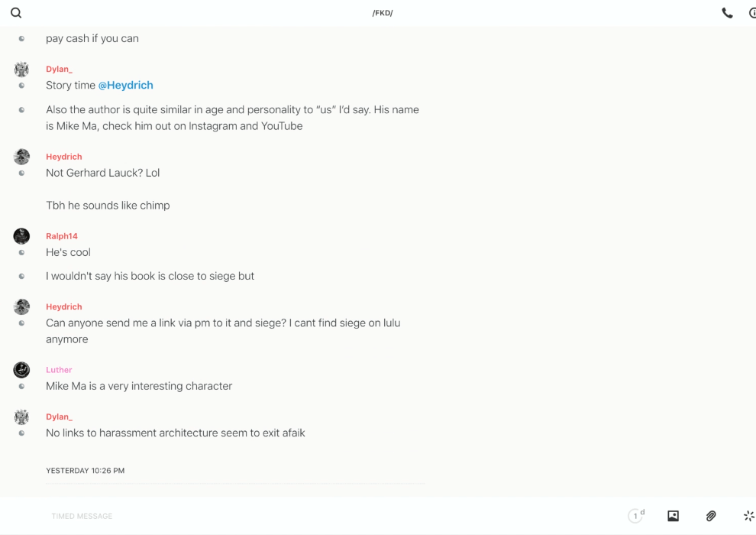This screenshot has width=756, height=535.
Task: Click status dot beside "He's cool"
Action: (x=21, y=253)
